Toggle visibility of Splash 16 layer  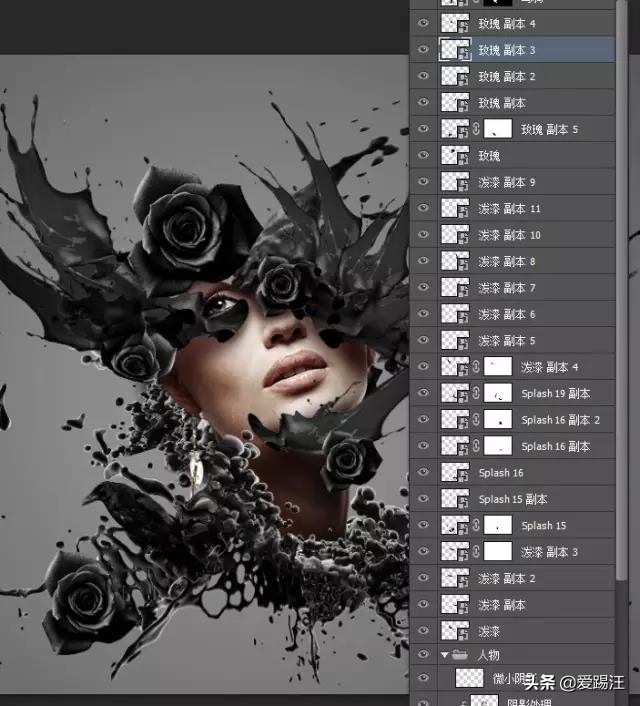pyautogui.click(x=423, y=472)
